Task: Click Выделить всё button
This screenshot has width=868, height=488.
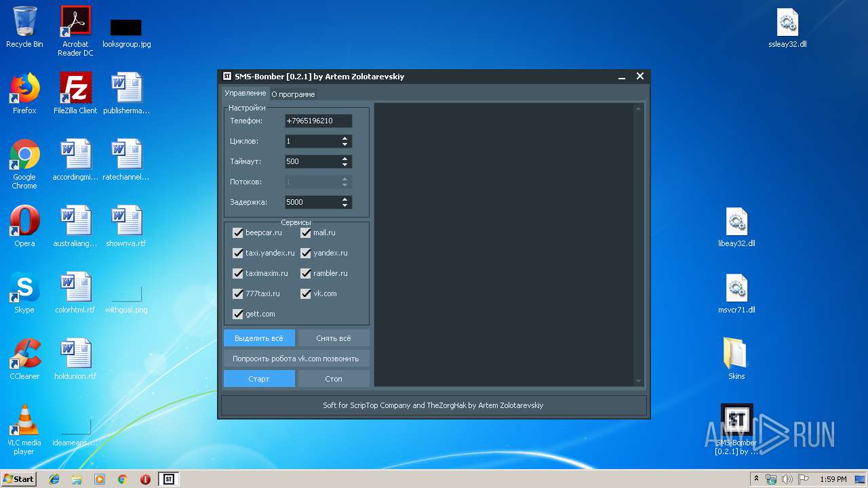Action: 259,338
